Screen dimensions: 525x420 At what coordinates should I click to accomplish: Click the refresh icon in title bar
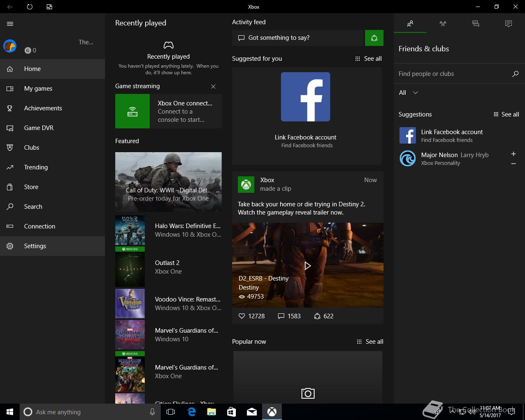click(30, 7)
